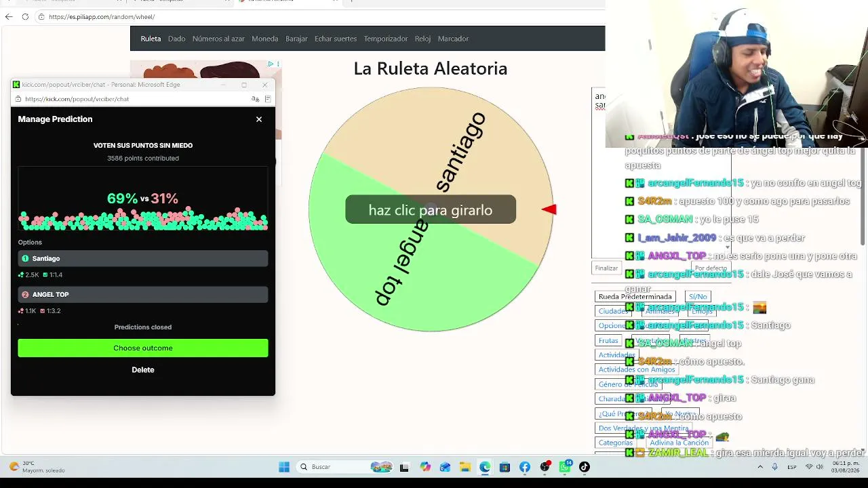Open Números al azar in the navigation
Viewport: 868px width, 488px height.
(218, 39)
